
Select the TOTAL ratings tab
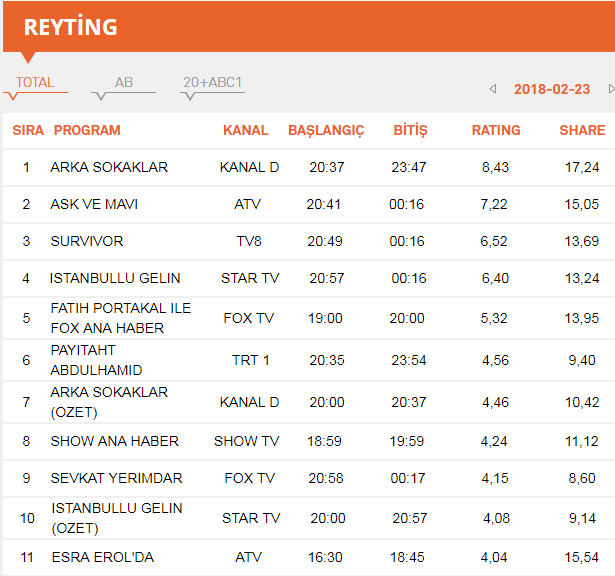tap(35, 83)
